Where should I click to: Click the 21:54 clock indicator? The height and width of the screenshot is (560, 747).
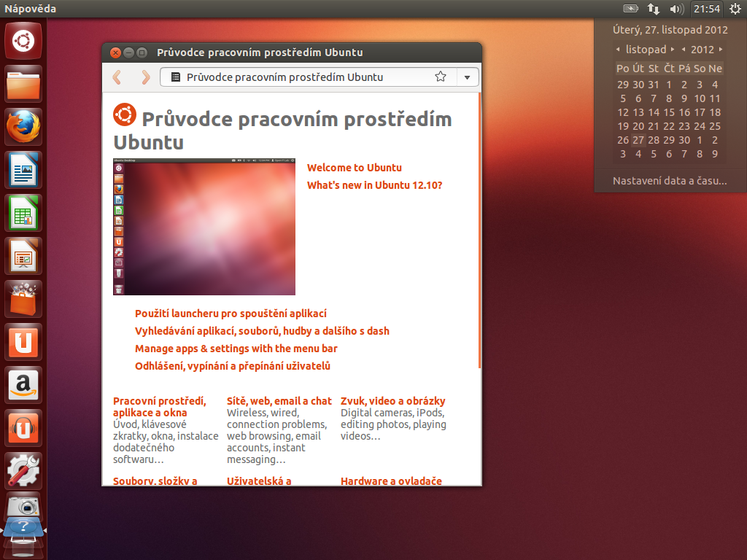click(x=707, y=9)
